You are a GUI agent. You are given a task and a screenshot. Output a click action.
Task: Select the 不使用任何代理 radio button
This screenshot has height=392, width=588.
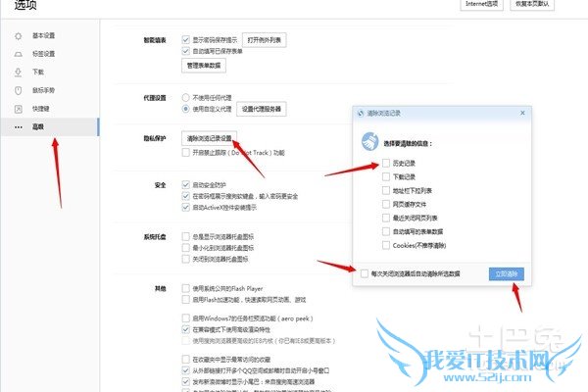(x=185, y=98)
